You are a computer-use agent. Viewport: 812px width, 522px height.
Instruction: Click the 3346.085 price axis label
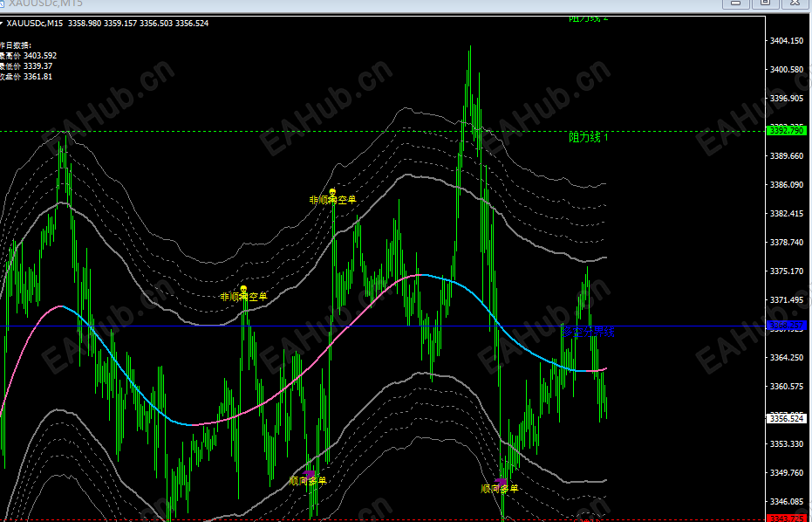[787, 502]
